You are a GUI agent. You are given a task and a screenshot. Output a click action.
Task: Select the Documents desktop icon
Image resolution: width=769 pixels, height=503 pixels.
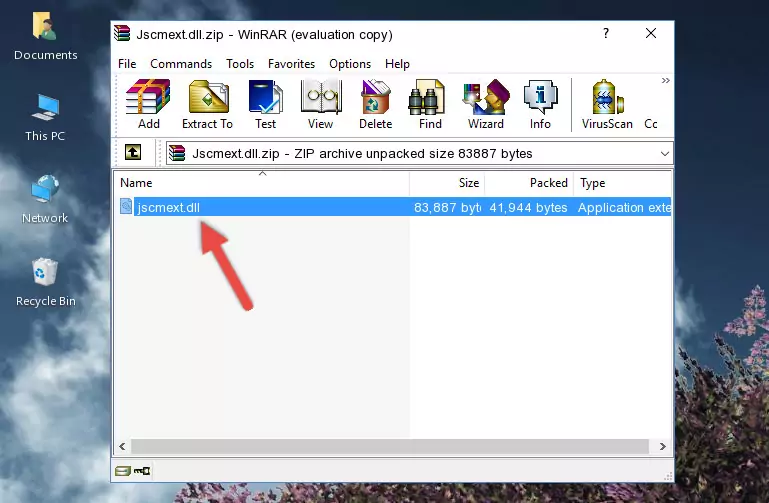(x=46, y=37)
